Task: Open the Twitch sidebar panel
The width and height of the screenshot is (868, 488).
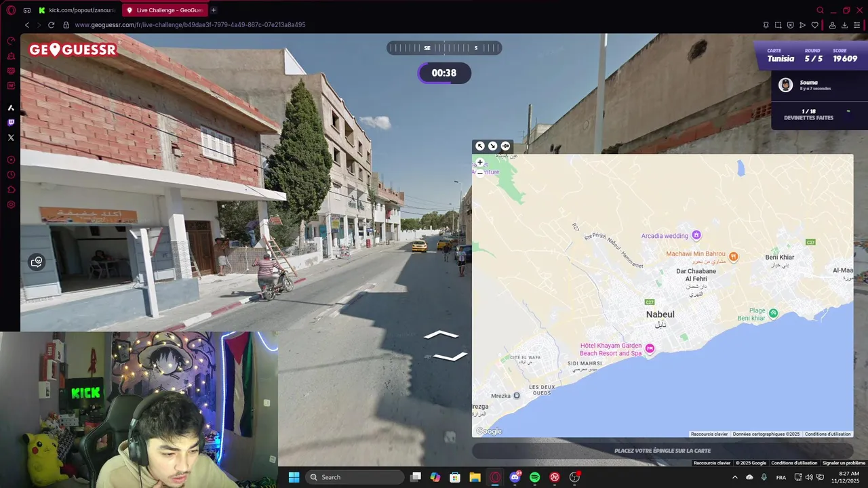Action: pos(11,123)
